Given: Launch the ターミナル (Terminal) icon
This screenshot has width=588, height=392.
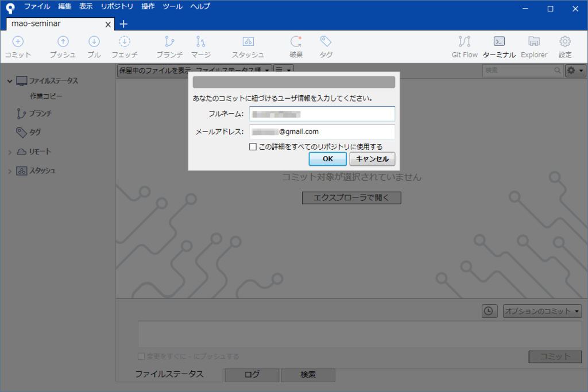Looking at the screenshot, I should [x=499, y=46].
